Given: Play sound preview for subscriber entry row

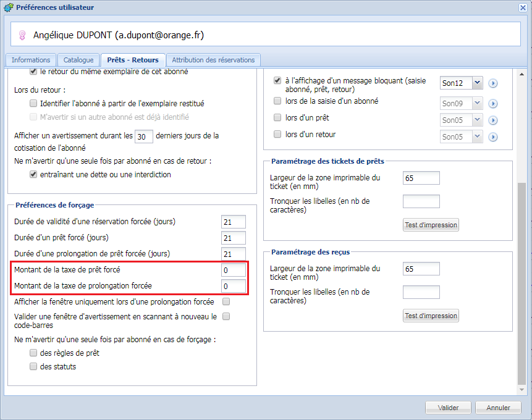Looking at the screenshot, I should (x=493, y=103).
